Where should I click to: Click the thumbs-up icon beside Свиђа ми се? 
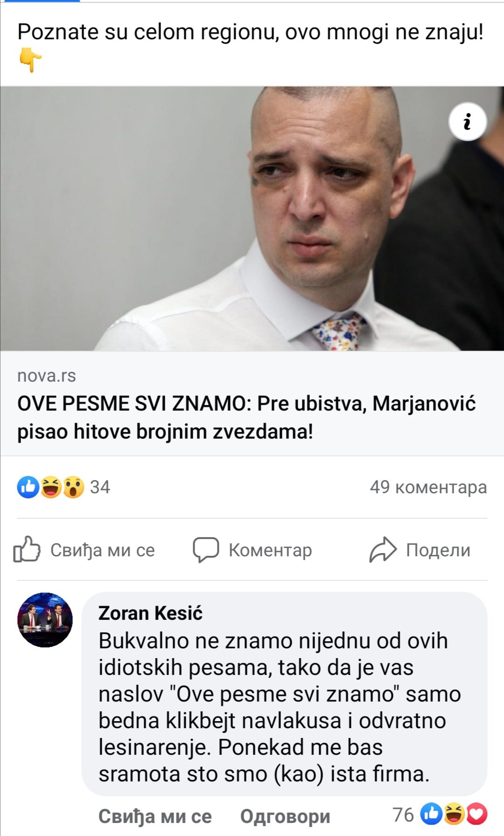(27, 549)
